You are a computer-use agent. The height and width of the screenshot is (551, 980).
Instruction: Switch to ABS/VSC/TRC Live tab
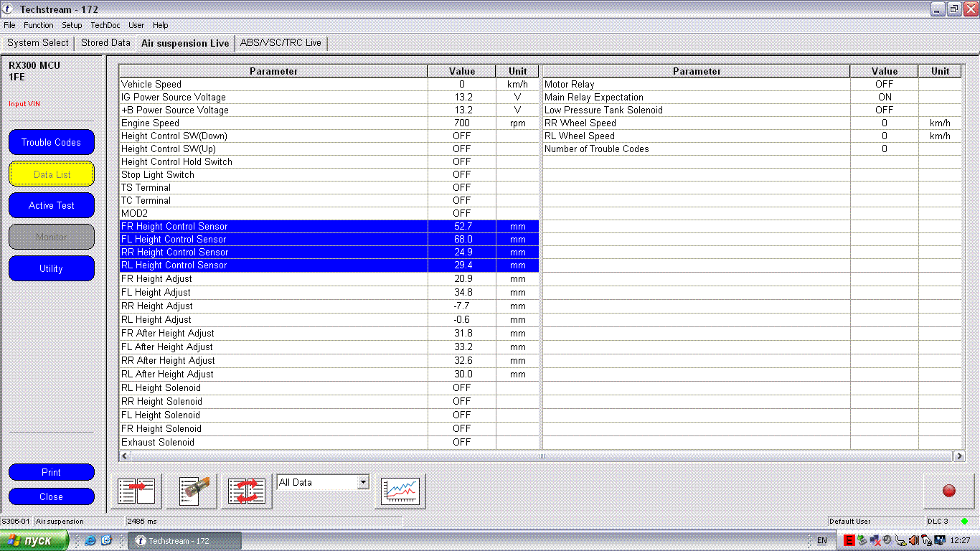[281, 43]
